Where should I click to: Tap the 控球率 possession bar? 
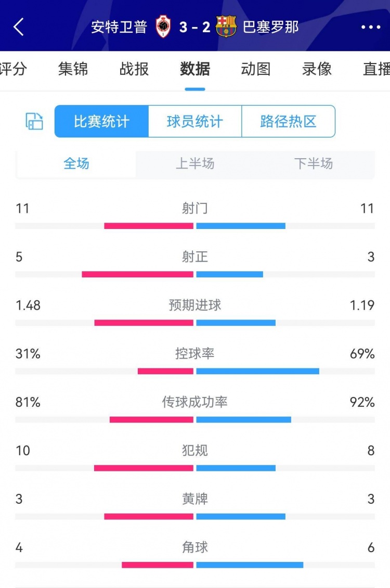tap(195, 371)
